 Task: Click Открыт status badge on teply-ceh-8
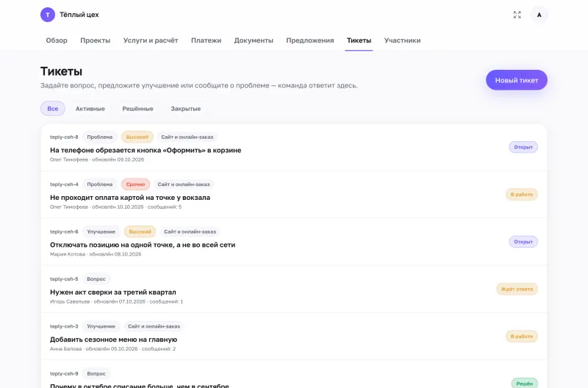point(523,147)
